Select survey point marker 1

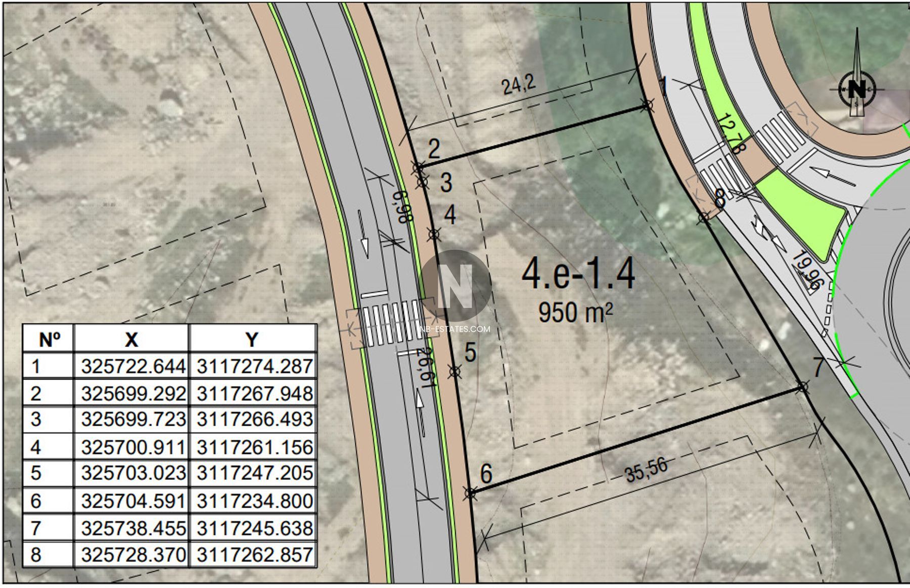coord(647,106)
